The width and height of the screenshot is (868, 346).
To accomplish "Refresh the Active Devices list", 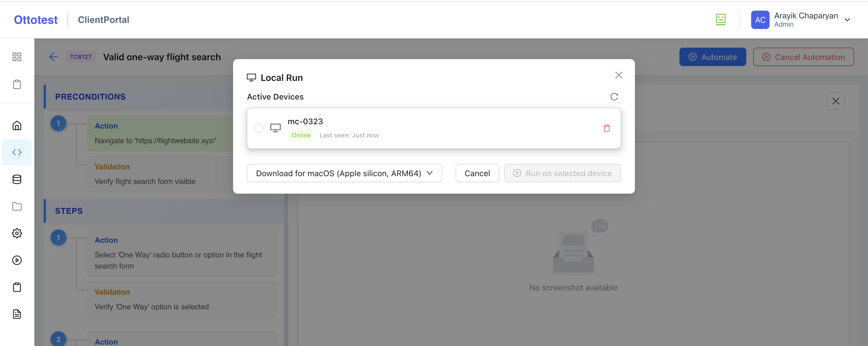I will [x=614, y=97].
